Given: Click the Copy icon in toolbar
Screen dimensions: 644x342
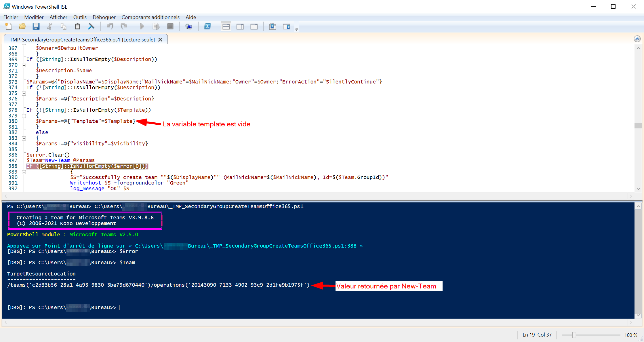Looking at the screenshot, I should click(x=64, y=26).
